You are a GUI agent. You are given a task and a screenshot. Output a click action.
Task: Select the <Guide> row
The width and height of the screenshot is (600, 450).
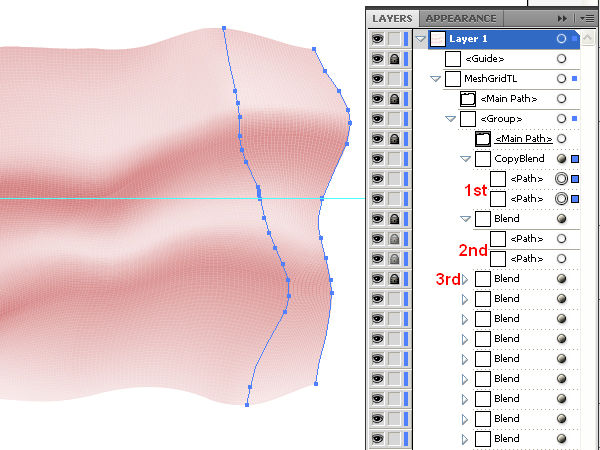[511, 59]
